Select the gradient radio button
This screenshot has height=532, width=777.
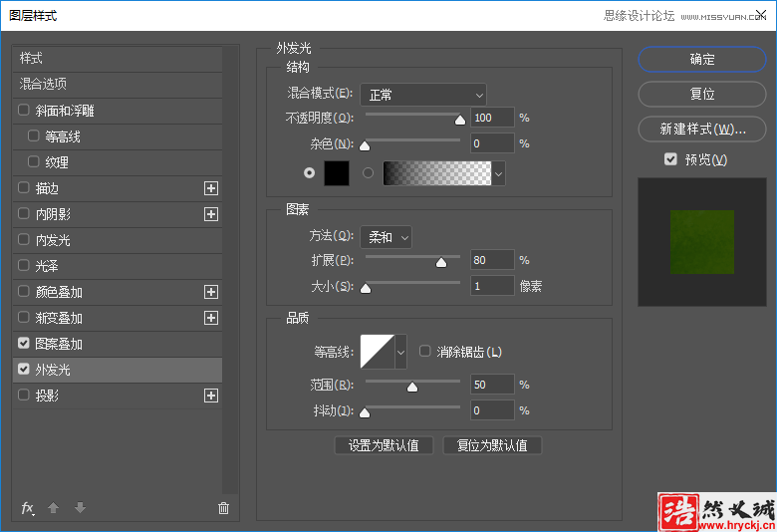pyautogui.click(x=368, y=173)
